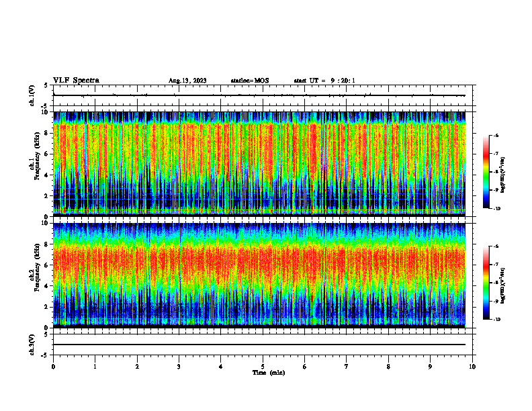532x411 pixels.
Task: Click the "9" tick on the time axis
Action: point(430,367)
